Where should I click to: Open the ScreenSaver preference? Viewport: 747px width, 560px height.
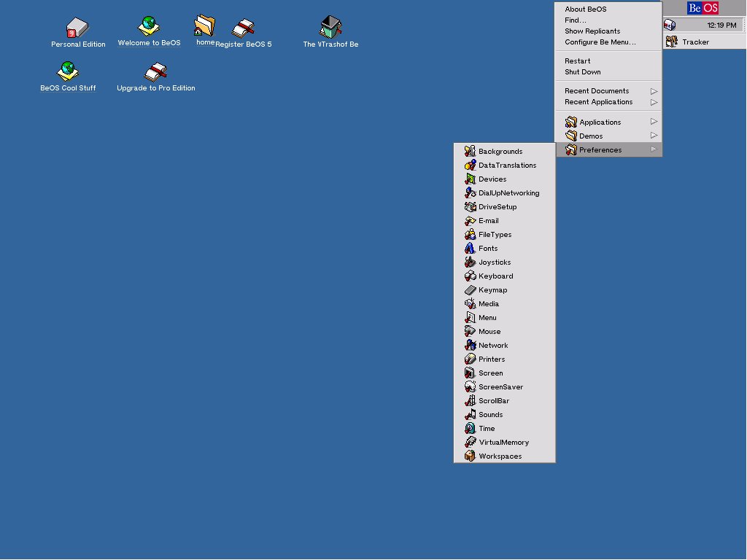point(500,387)
